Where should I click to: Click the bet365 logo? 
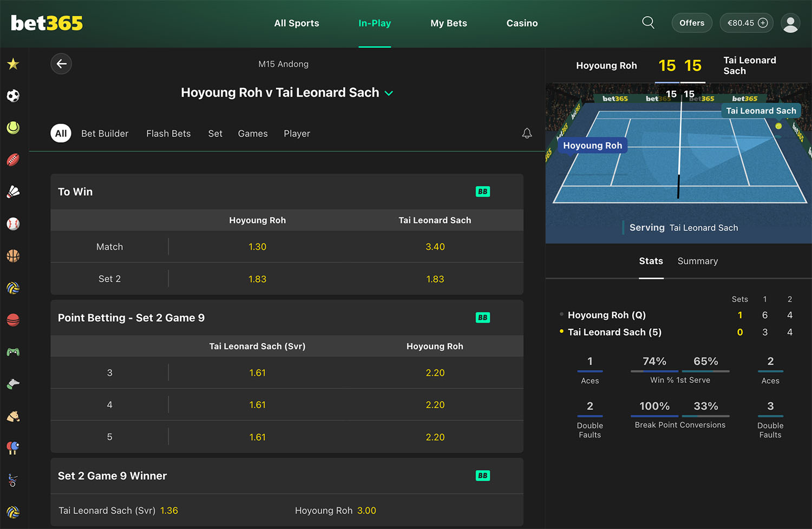tap(47, 23)
